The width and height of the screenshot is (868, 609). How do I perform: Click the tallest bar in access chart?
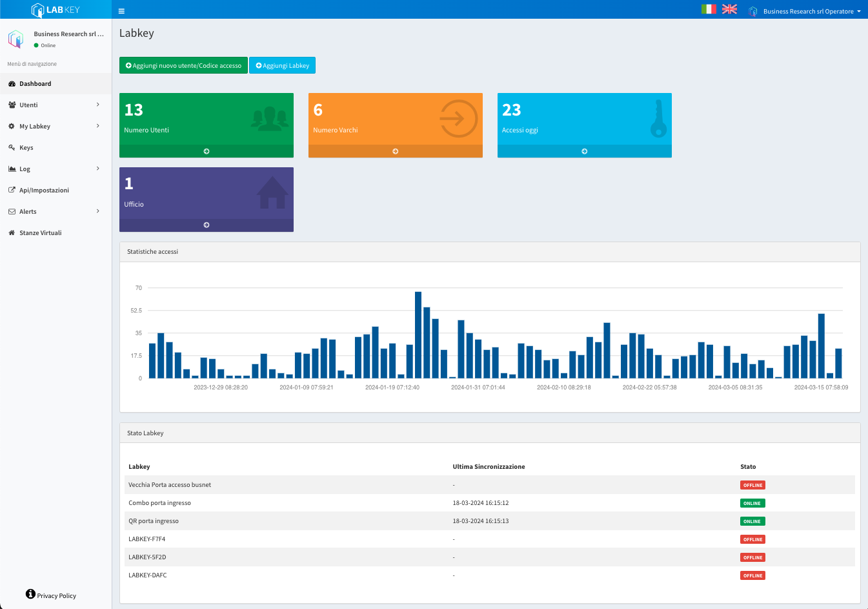(x=418, y=335)
